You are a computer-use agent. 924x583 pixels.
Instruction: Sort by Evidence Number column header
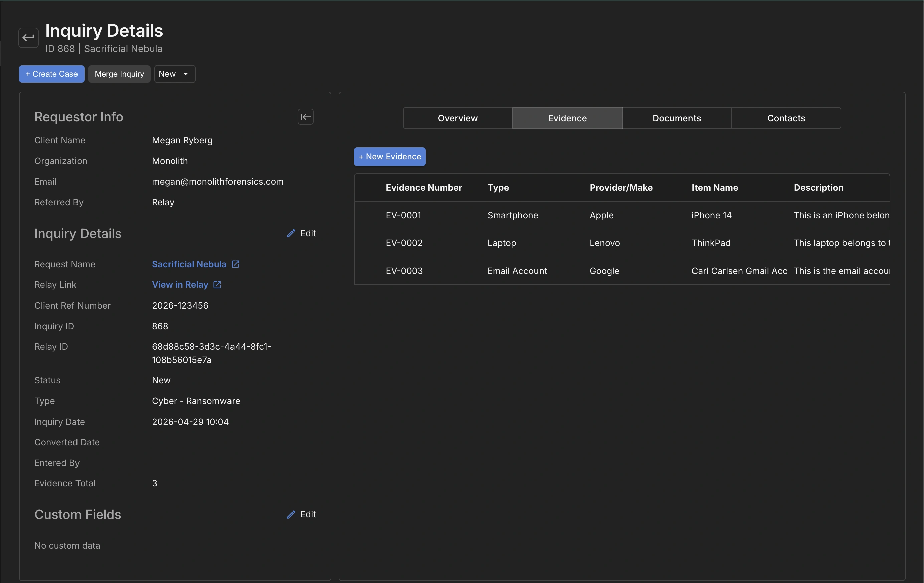point(424,188)
